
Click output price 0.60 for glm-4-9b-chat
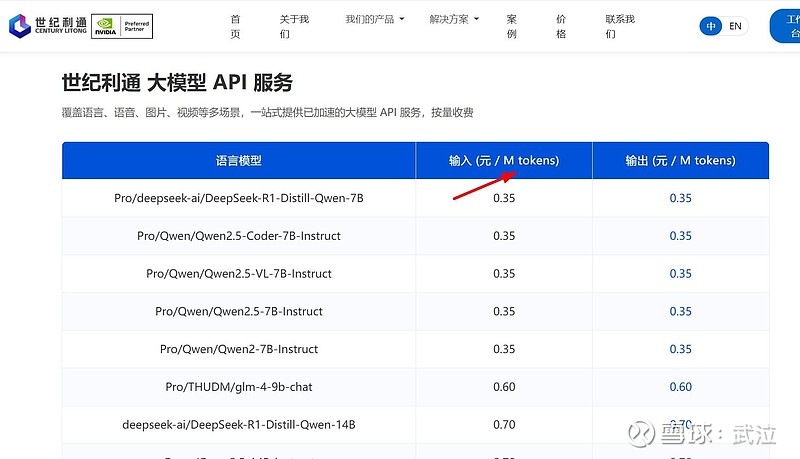pos(681,387)
